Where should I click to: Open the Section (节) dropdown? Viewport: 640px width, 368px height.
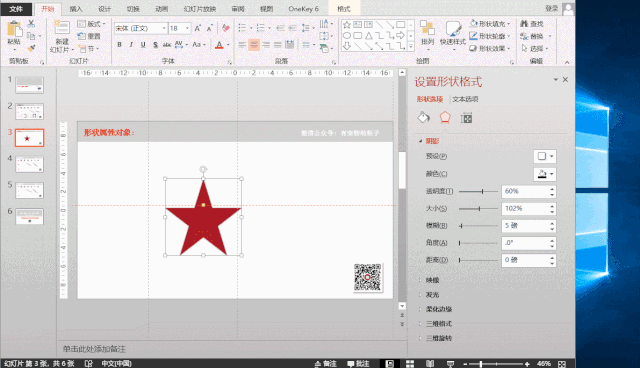click(89, 49)
